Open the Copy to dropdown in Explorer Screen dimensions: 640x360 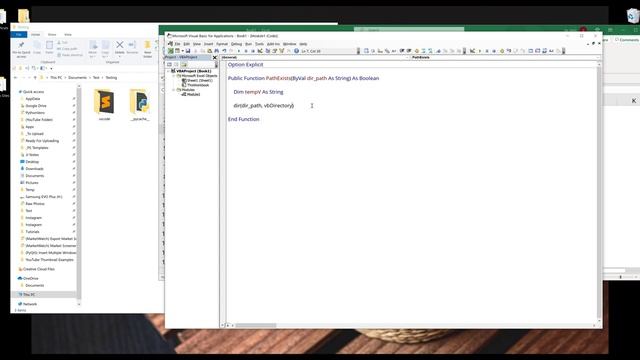105,49
